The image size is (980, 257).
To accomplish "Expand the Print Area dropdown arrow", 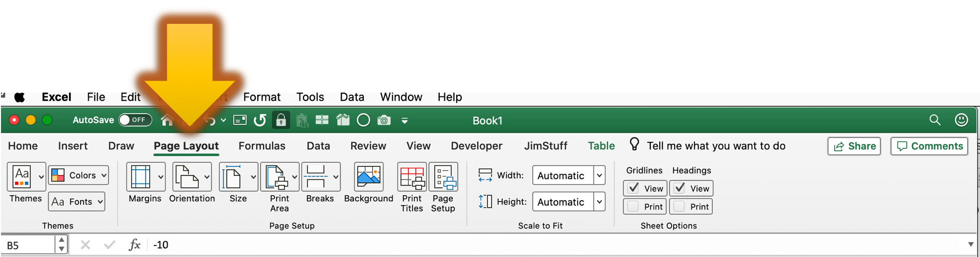I will [294, 177].
